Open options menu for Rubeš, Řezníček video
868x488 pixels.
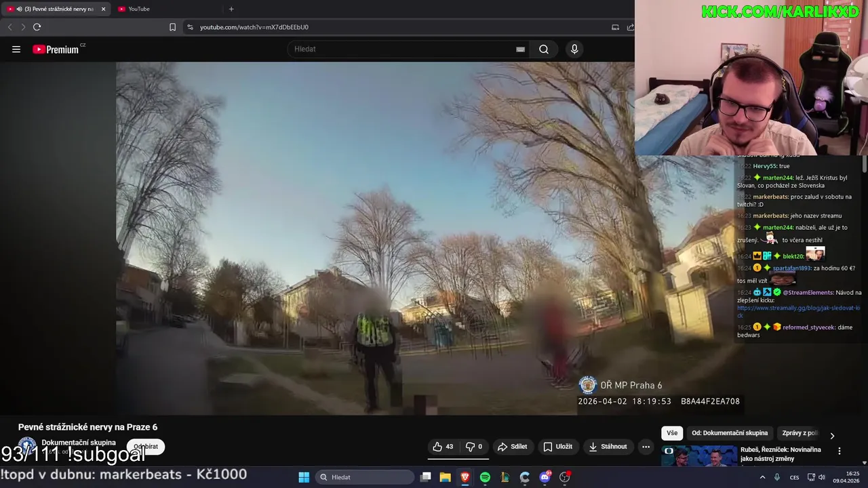840,451
